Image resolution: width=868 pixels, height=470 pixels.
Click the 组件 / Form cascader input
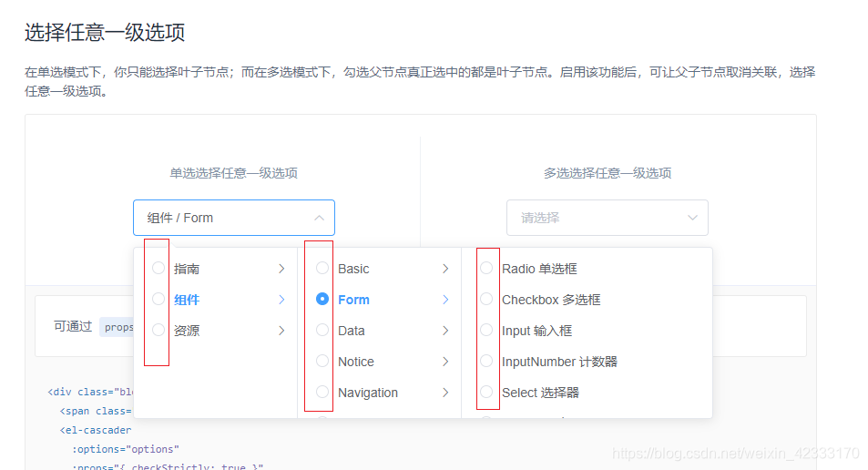233,218
